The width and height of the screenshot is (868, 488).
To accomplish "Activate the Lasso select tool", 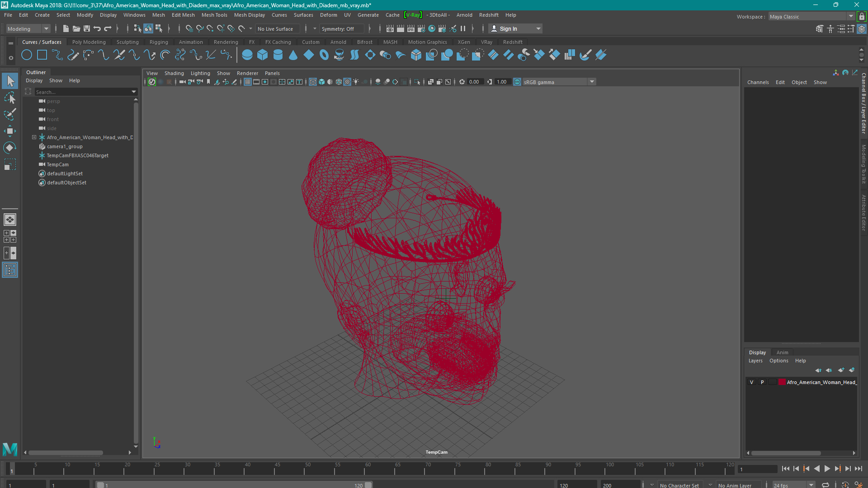I will tap(10, 98).
